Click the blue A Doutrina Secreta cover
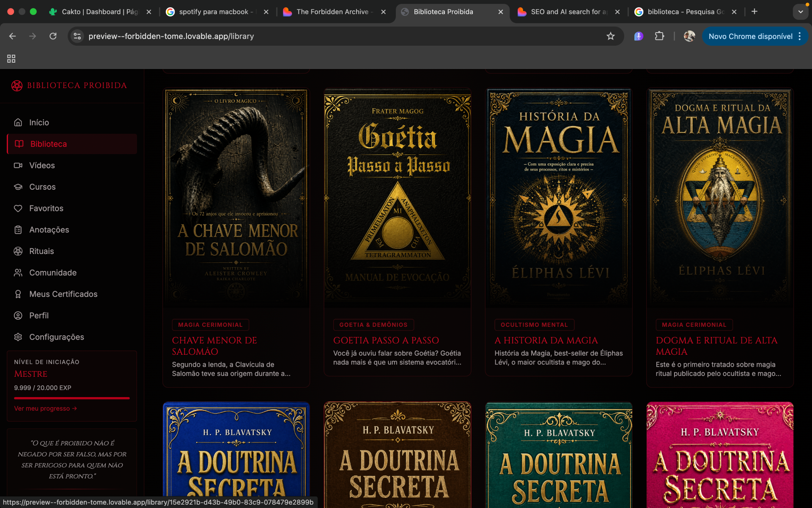812x508 pixels. tap(236, 455)
